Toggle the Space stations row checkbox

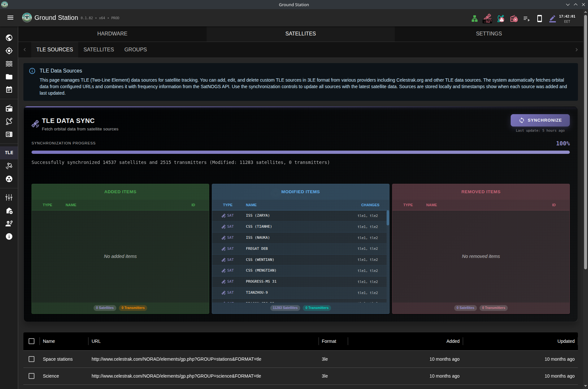32,359
